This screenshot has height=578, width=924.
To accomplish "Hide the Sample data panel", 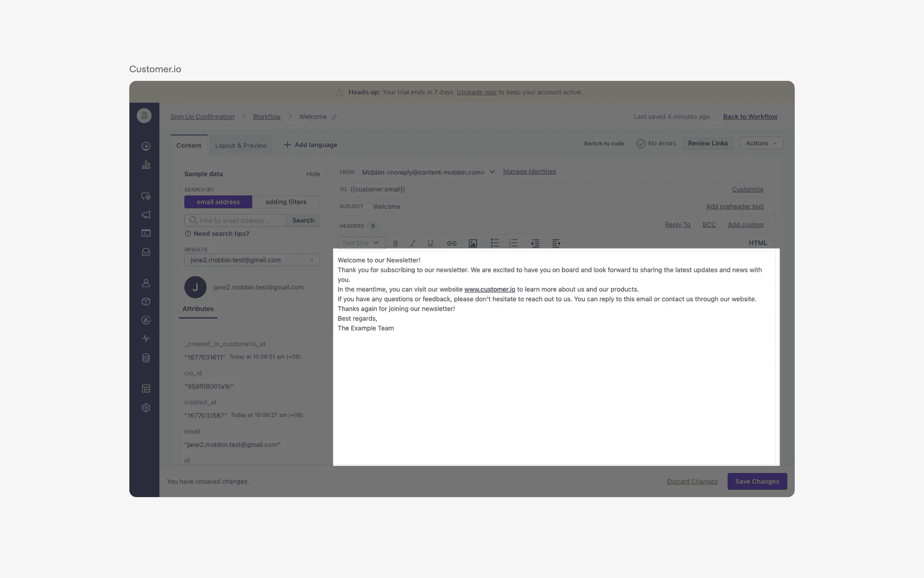I will (x=313, y=174).
